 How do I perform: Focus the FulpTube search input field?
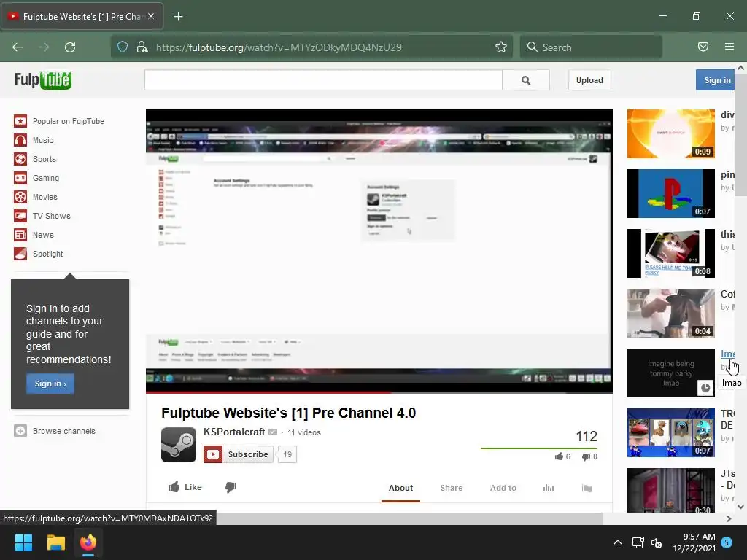(x=323, y=80)
